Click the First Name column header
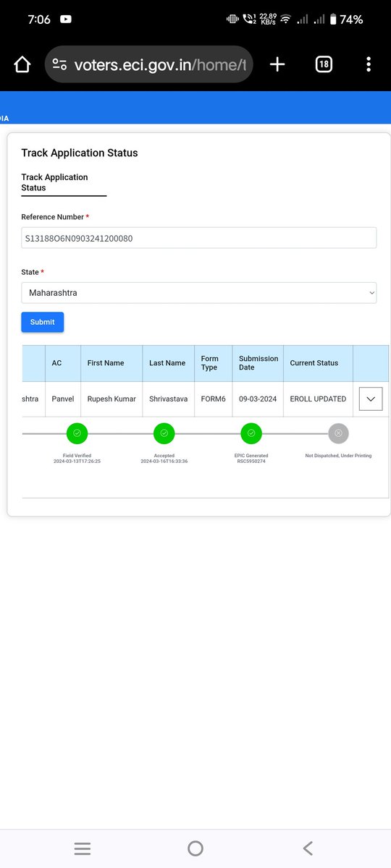 (x=112, y=363)
